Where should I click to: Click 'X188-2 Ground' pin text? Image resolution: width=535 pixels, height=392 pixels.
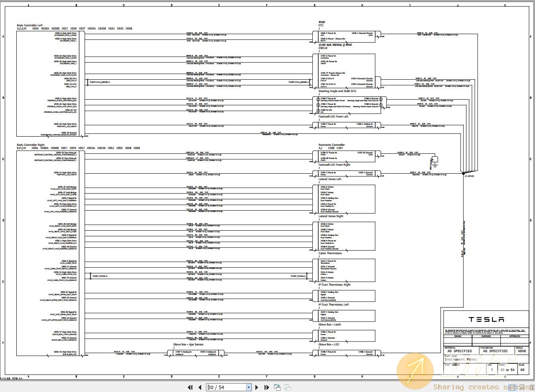(x=365, y=352)
